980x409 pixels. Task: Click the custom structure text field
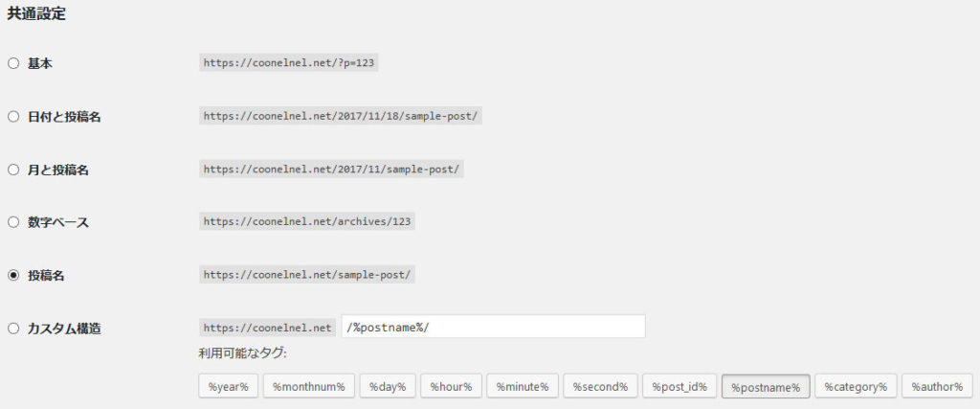coord(492,327)
